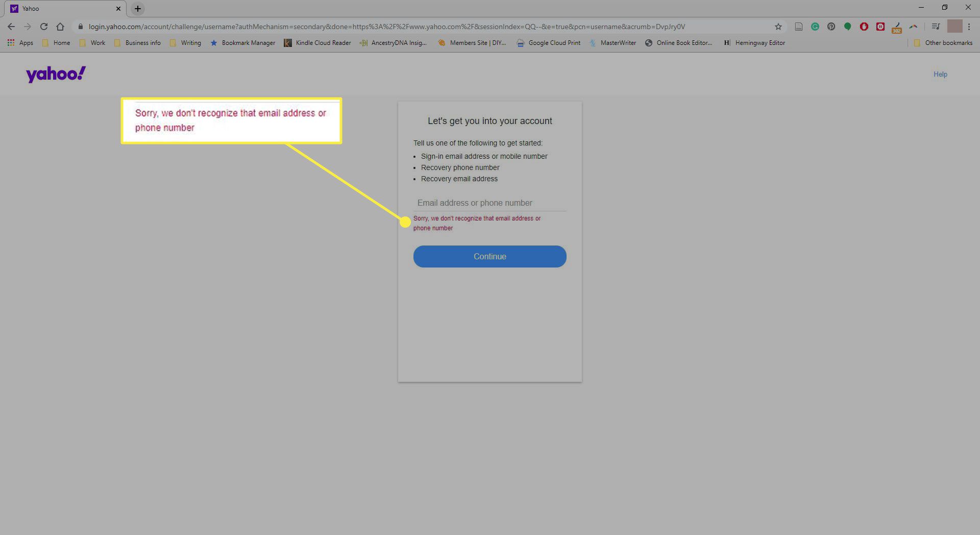The height and width of the screenshot is (535, 980).
Task: Open Google Cloud Print bookmark
Action: coord(549,43)
